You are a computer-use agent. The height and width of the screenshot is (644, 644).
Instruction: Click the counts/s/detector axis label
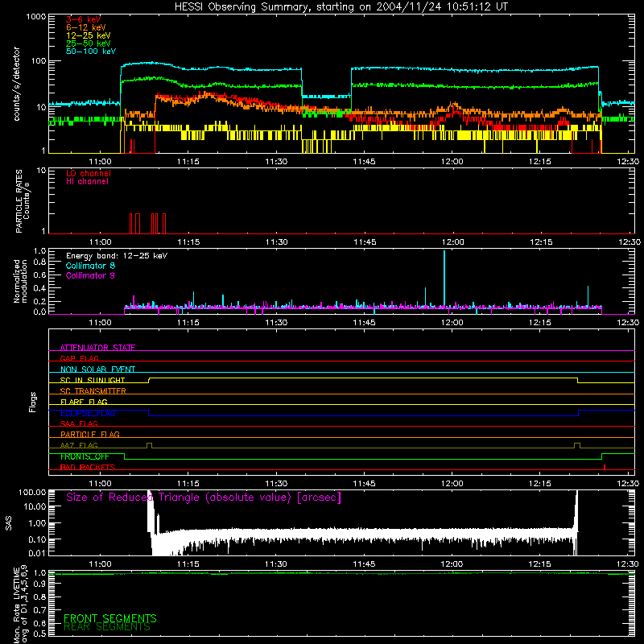(x=16, y=84)
